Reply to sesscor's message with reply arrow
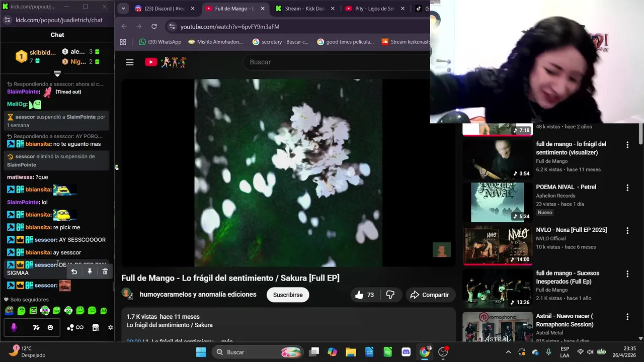 pos(74,271)
